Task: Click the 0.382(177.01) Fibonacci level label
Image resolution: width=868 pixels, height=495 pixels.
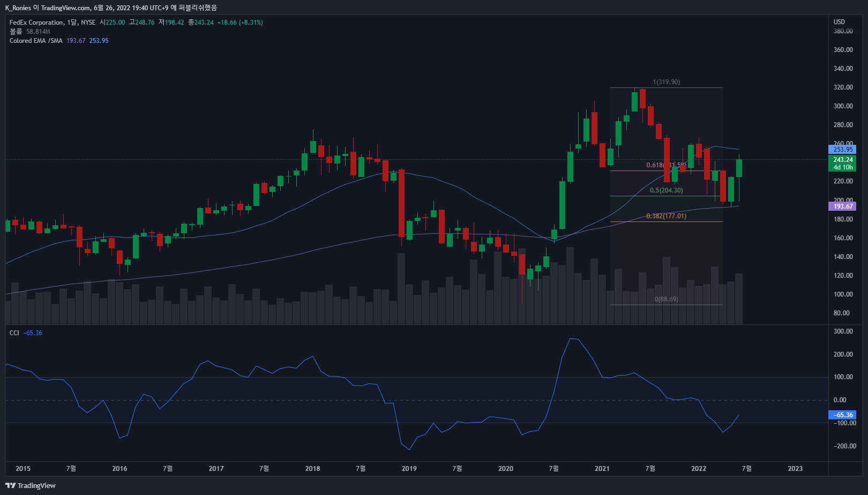Action: tap(666, 216)
